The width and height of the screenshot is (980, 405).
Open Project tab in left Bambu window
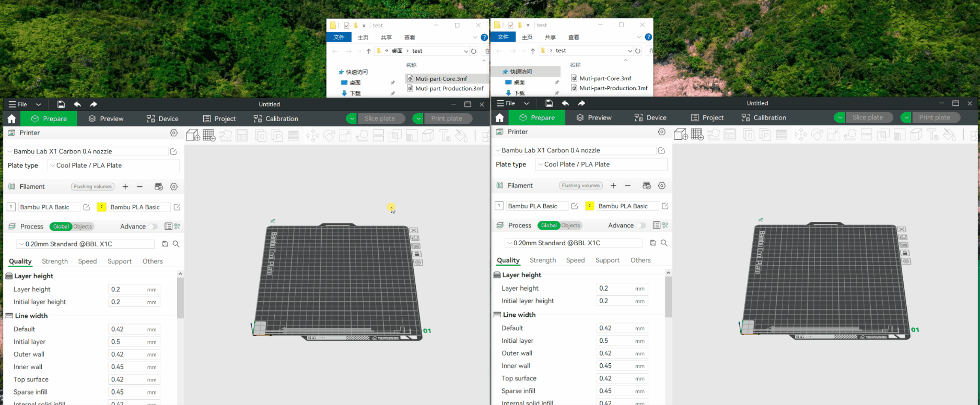point(219,118)
